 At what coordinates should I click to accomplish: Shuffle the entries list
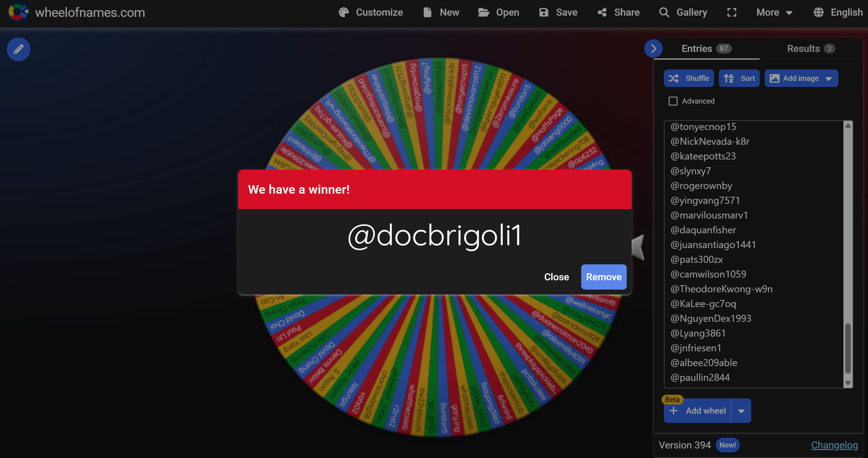click(688, 78)
